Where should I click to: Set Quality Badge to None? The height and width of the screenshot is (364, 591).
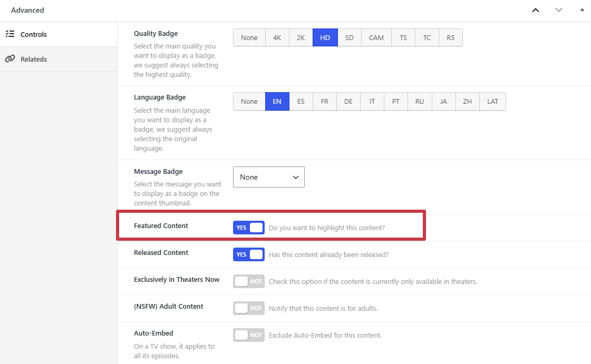pos(249,37)
